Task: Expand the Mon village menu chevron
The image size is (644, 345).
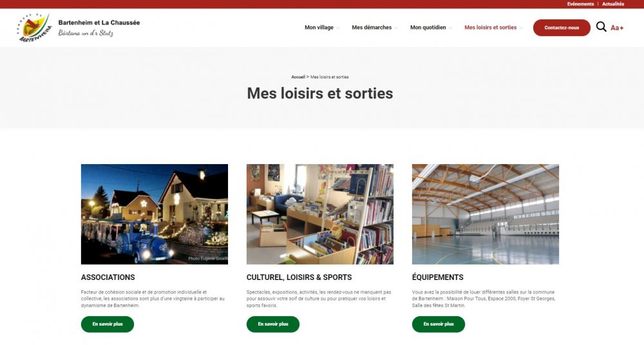Action: (338, 28)
